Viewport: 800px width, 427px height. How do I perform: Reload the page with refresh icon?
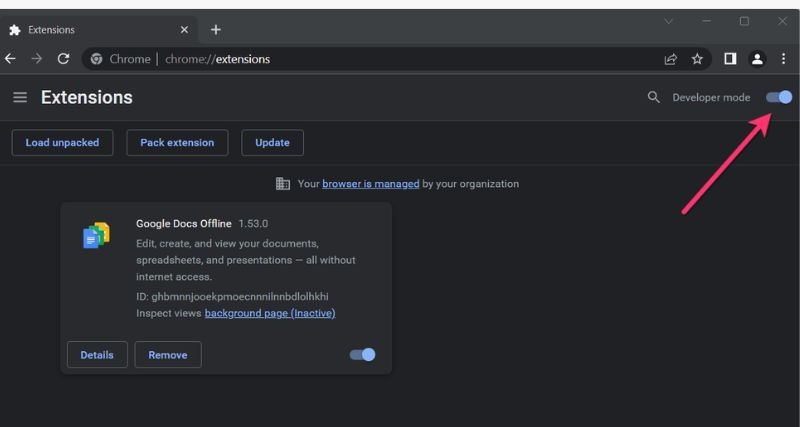click(x=63, y=59)
